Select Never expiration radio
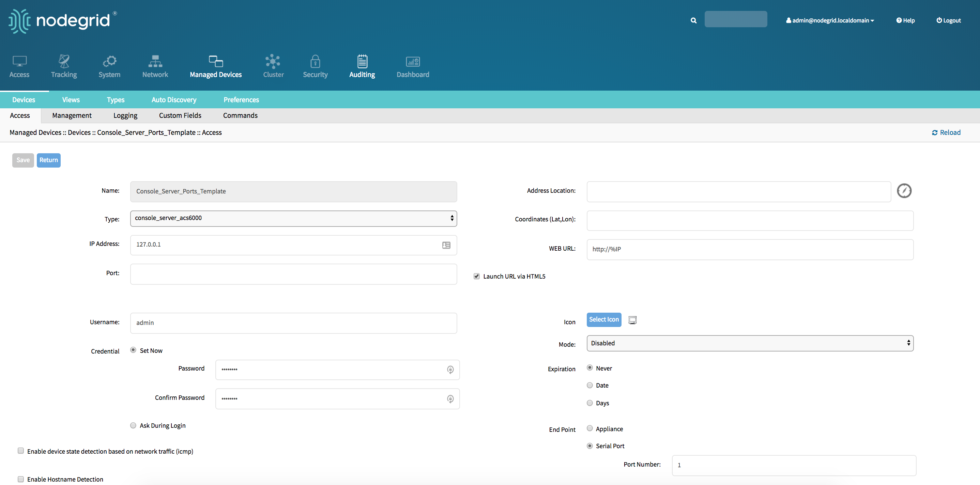Image resolution: width=980 pixels, height=485 pixels. point(590,367)
